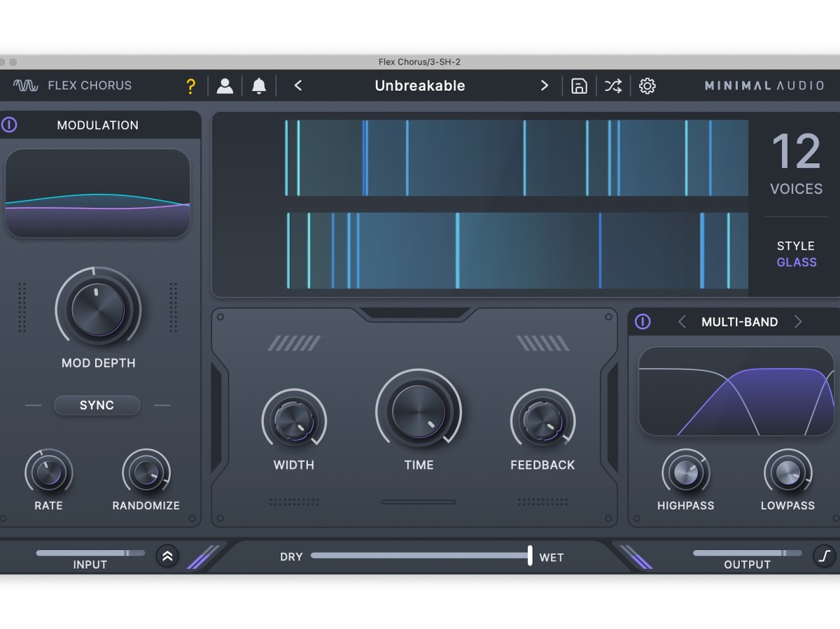Click the GLASS style selector
840x629 pixels.
[797, 262]
